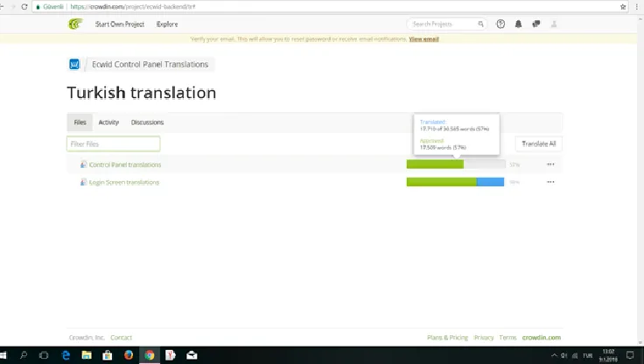Open Ecwid Control Panel Translations breadcrumb
644x364 pixels.
150,64
